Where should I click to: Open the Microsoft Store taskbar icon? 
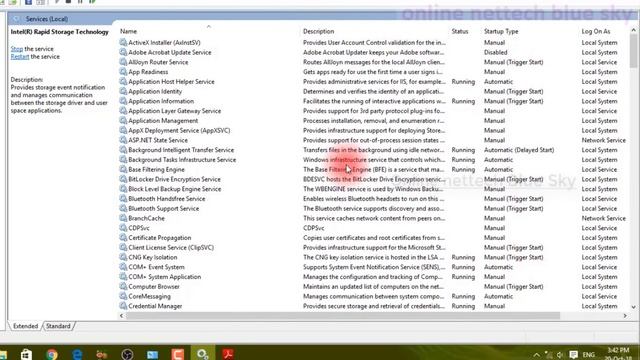click(x=27, y=354)
